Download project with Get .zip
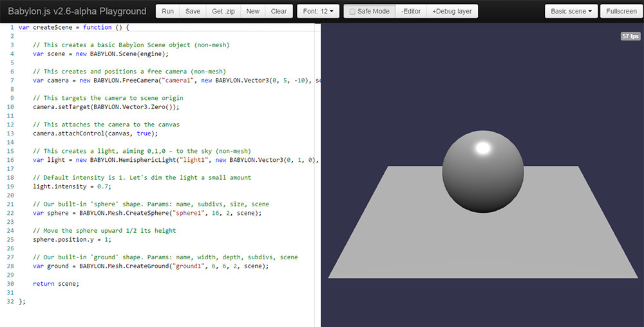 click(223, 11)
